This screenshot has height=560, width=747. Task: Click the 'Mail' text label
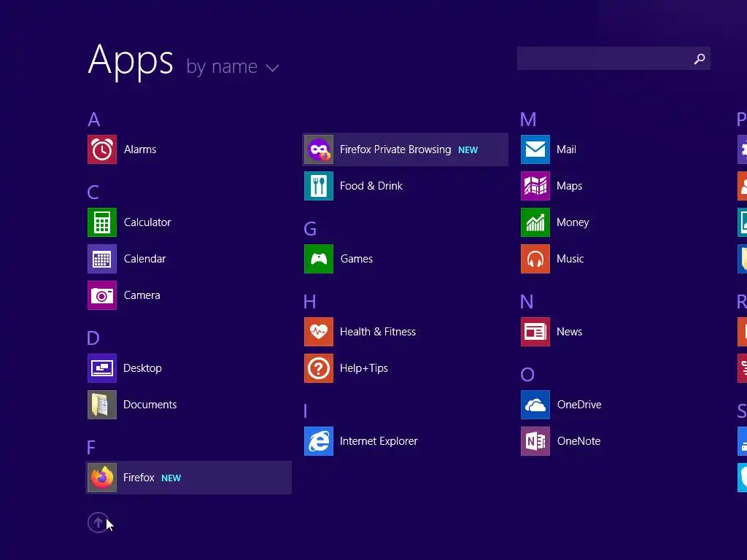pos(566,149)
